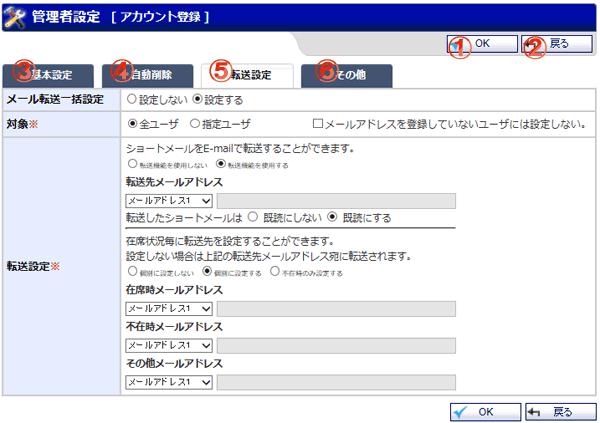Click the メール転送一括設定 row label
Image resolution: width=600 pixels, height=423 pixels.
(x=55, y=100)
